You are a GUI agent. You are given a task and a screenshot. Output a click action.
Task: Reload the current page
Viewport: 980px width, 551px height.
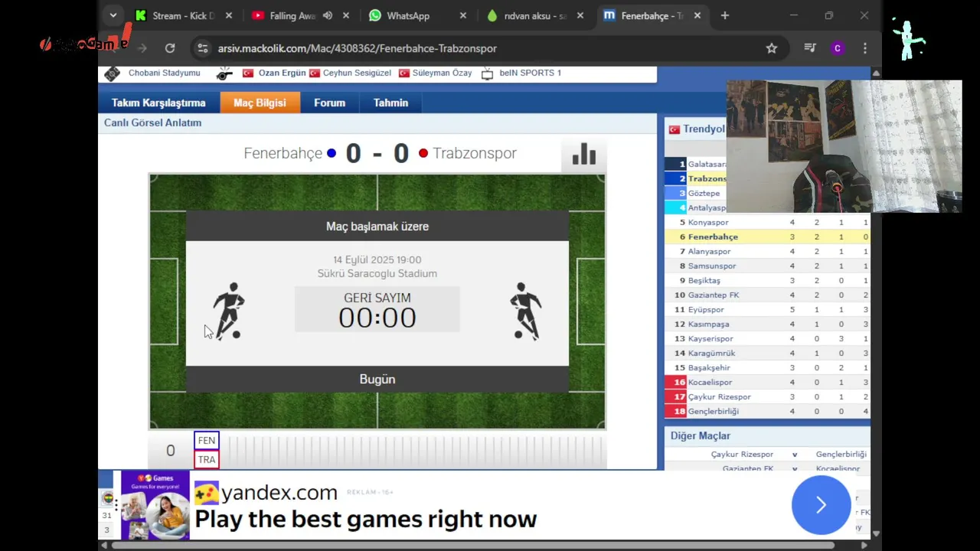point(170,48)
